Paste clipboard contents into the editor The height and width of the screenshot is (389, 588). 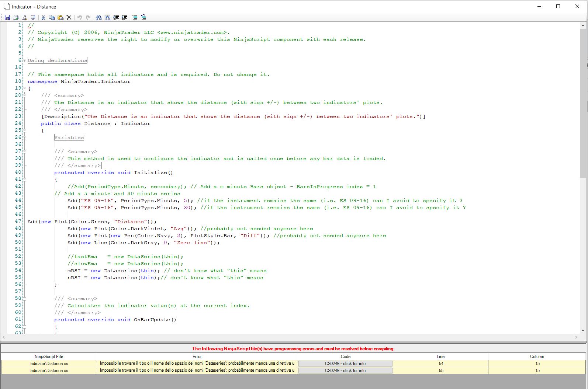click(60, 17)
